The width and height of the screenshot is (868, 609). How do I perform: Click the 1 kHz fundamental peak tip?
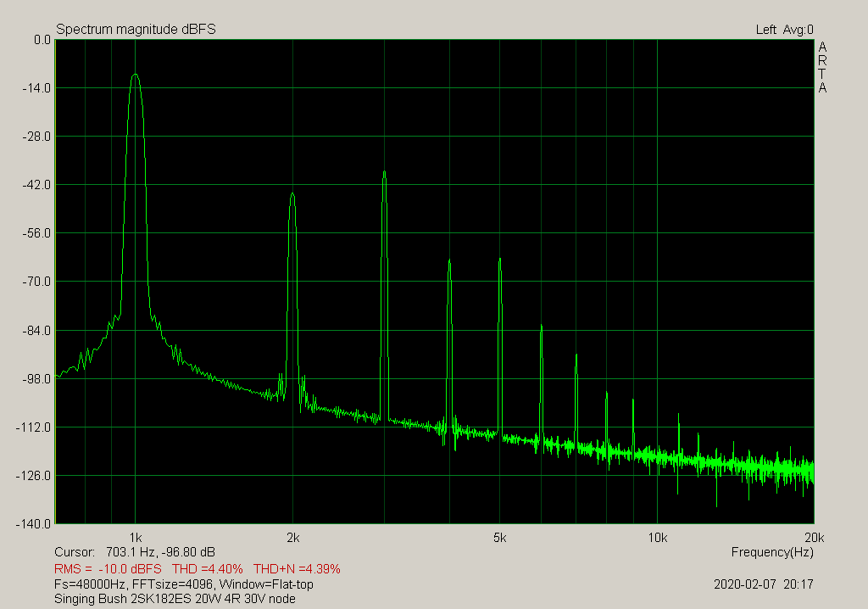(135, 75)
